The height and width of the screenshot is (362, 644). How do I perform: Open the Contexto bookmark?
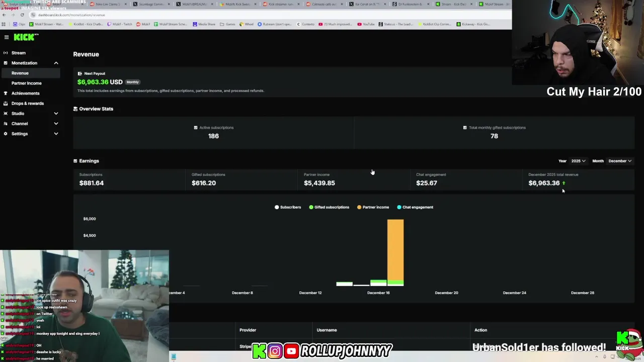pos(305,24)
